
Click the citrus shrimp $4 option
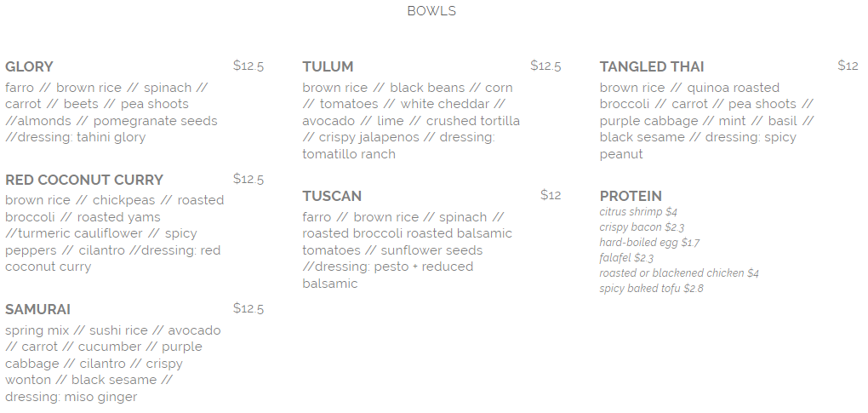point(638,212)
